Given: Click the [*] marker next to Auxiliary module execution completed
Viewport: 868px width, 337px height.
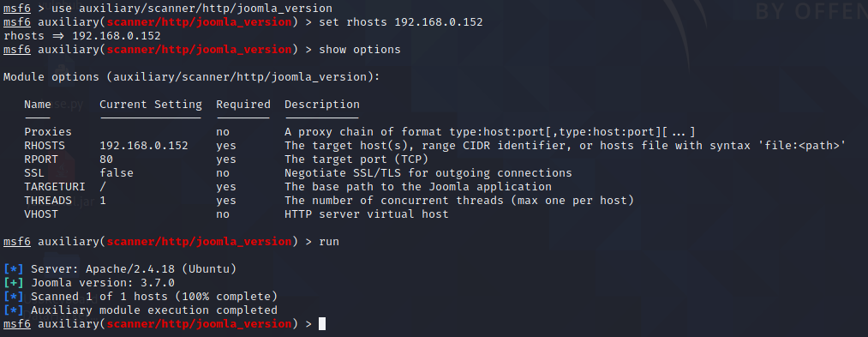Looking at the screenshot, I should (x=14, y=310).
